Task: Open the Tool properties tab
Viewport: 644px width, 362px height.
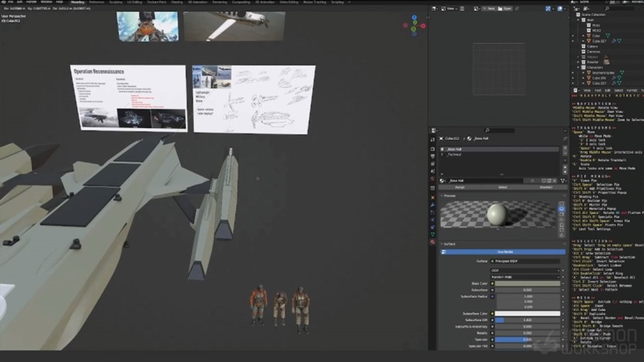Action: [433, 140]
